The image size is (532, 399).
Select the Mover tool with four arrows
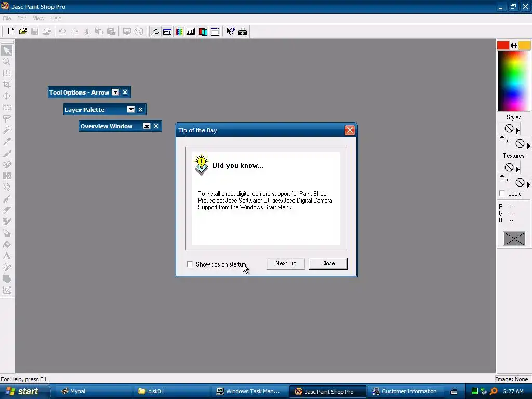click(x=7, y=96)
